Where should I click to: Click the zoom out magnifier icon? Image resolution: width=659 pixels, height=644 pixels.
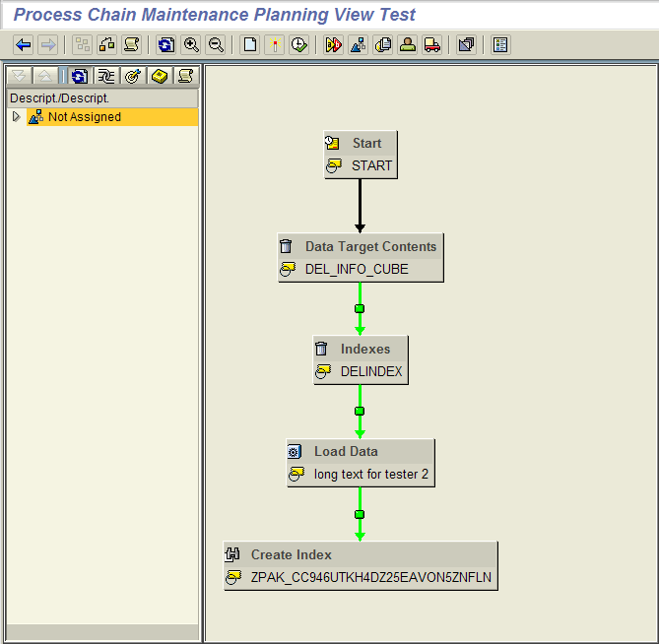pos(216,45)
